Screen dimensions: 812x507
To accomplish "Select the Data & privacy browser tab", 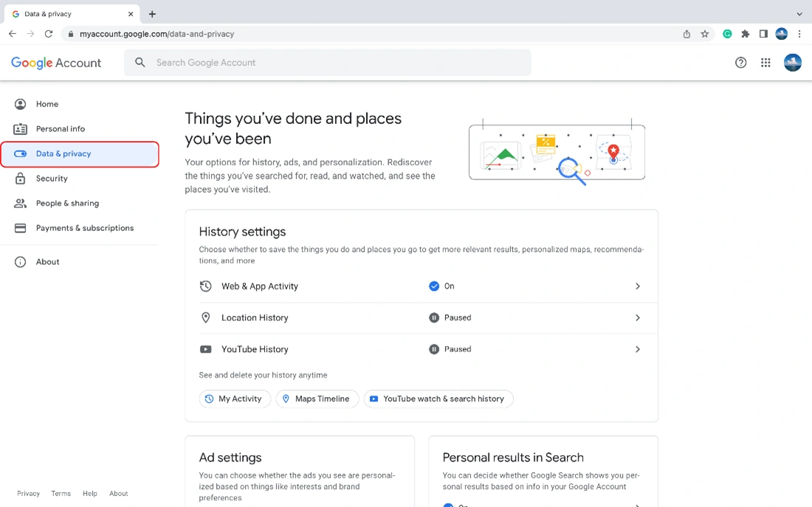I will (x=72, y=14).
